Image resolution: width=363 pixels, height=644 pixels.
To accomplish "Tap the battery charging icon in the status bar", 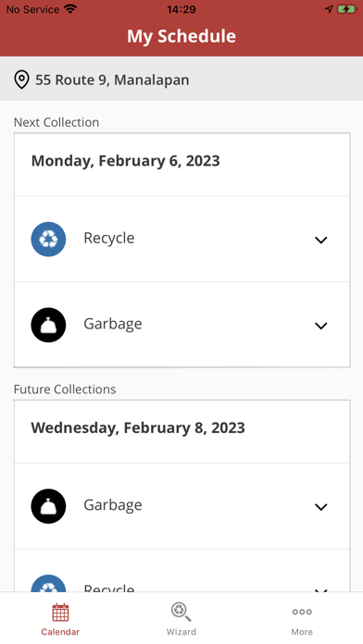I will (x=347, y=9).
